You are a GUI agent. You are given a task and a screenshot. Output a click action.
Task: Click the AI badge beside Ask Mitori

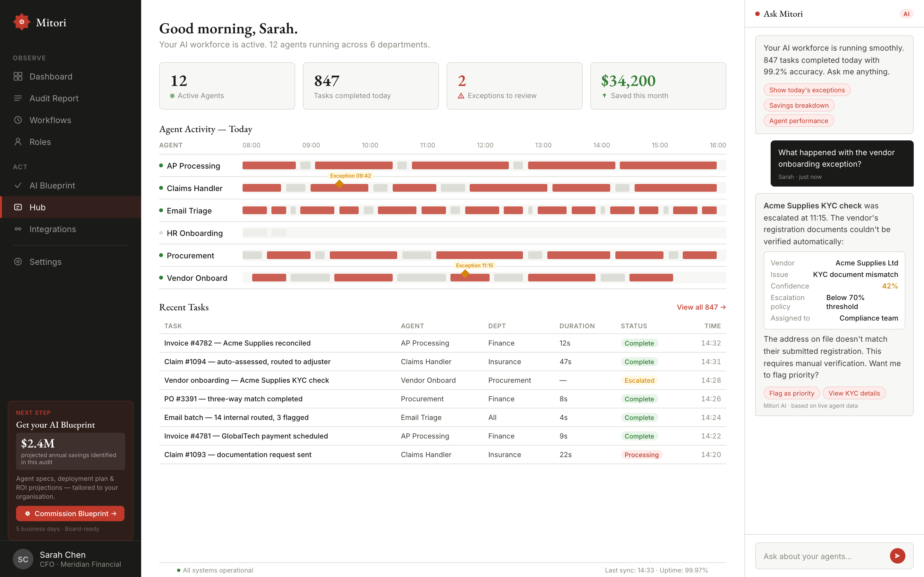click(x=907, y=13)
